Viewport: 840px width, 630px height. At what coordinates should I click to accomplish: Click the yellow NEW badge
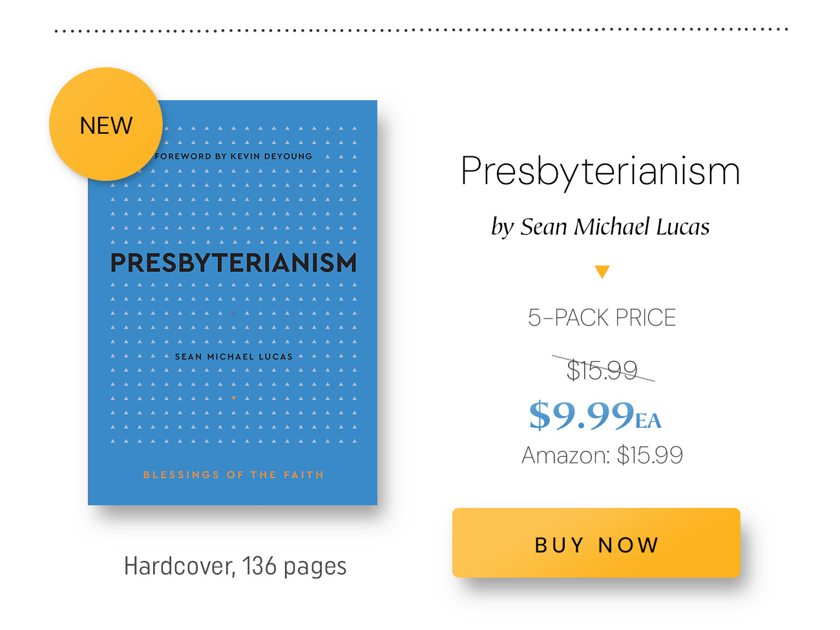(106, 124)
